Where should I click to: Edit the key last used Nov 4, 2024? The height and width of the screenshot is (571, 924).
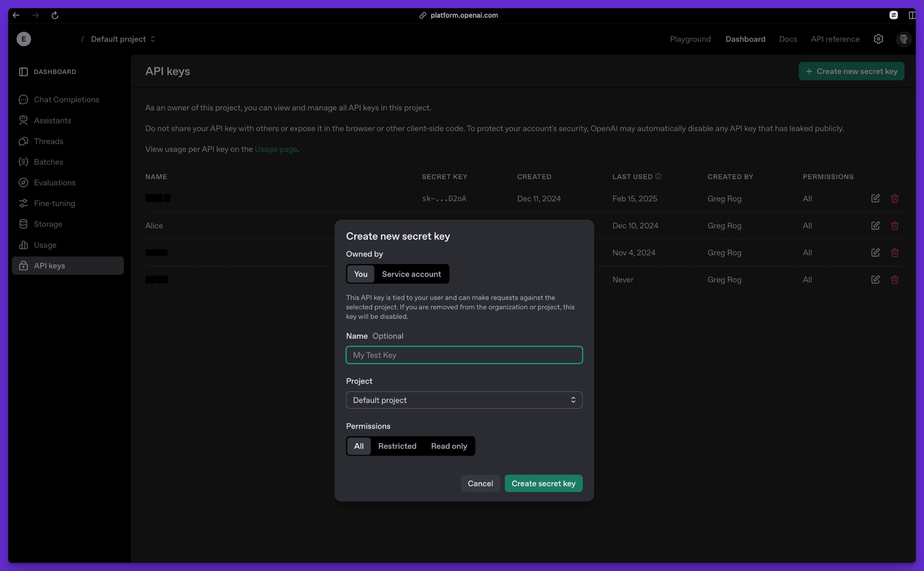875,252
